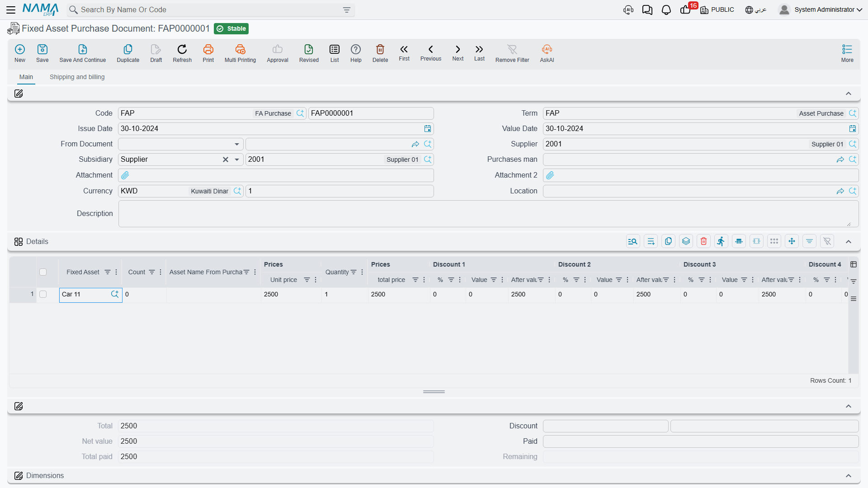The image size is (868, 488).
Task: Click the Fixed Asset cell Car 11
Action: point(90,294)
